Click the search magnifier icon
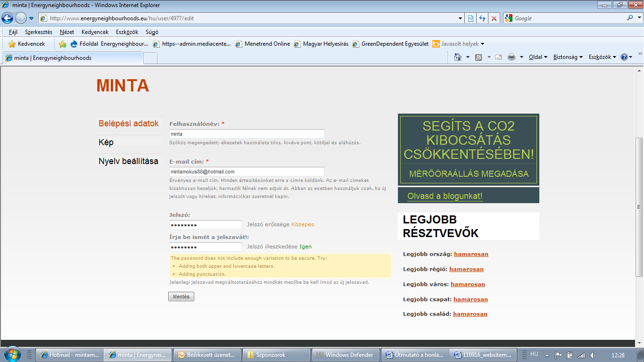This screenshot has height=362, width=644. pos(630,18)
